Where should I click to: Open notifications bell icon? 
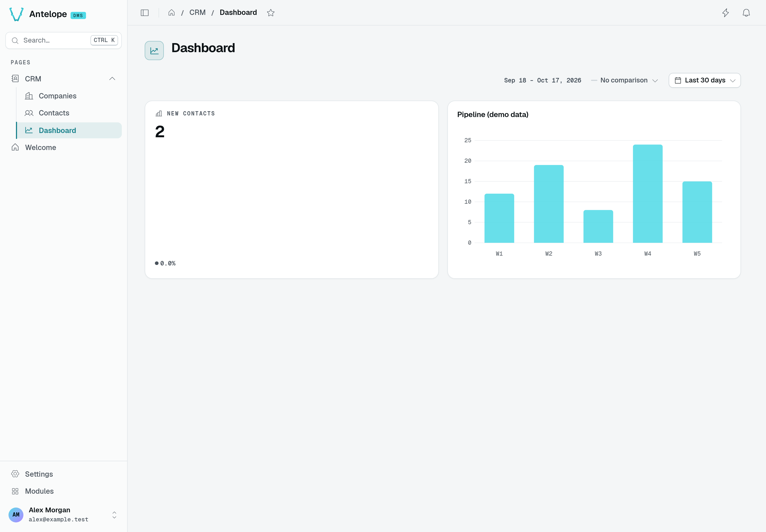pyautogui.click(x=746, y=13)
